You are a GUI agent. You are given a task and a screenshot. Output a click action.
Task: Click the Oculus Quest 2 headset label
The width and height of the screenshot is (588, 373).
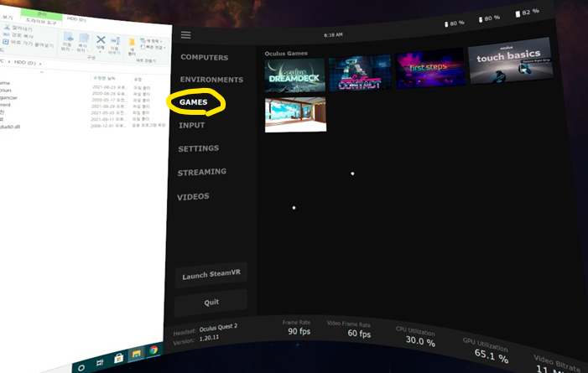(218, 328)
